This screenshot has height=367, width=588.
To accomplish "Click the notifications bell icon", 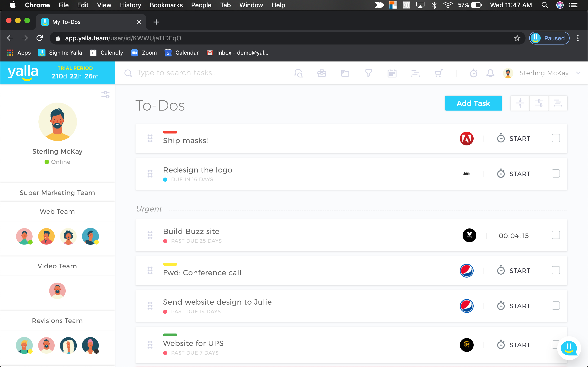I will (x=490, y=73).
